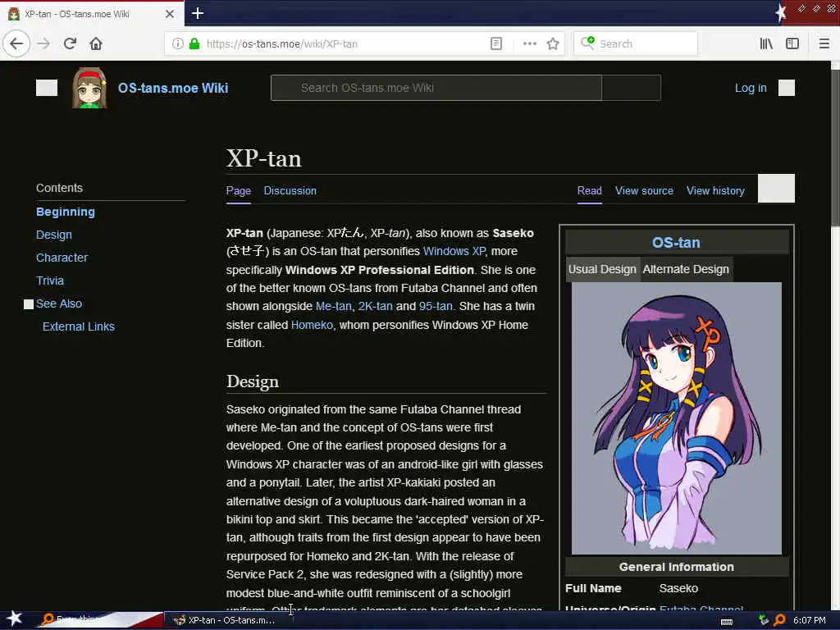Click the orange magnifier tray icon
The height and width of the screenshot is (630, 840).
click(x=779, y=620)
